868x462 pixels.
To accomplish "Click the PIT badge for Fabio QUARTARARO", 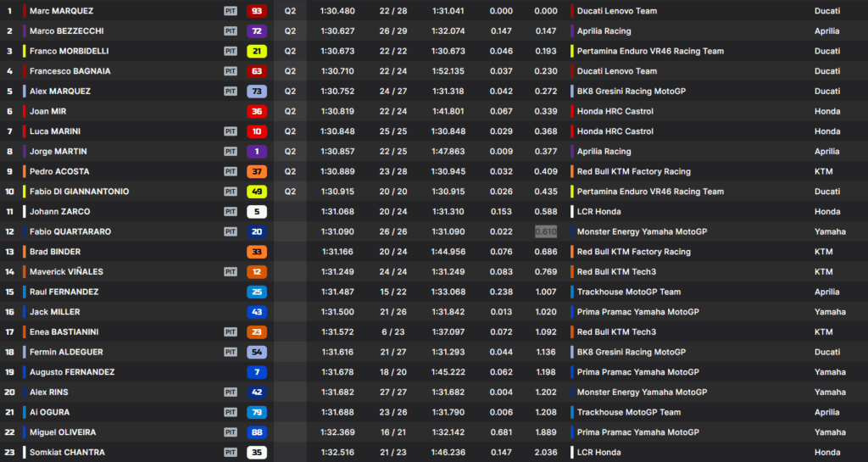I will (231, 231).
